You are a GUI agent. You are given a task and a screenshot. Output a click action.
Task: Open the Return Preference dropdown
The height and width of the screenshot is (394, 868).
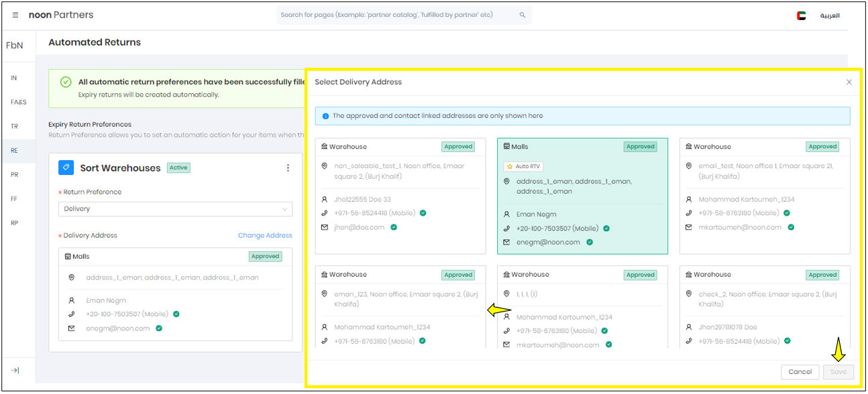pos(175,209)
